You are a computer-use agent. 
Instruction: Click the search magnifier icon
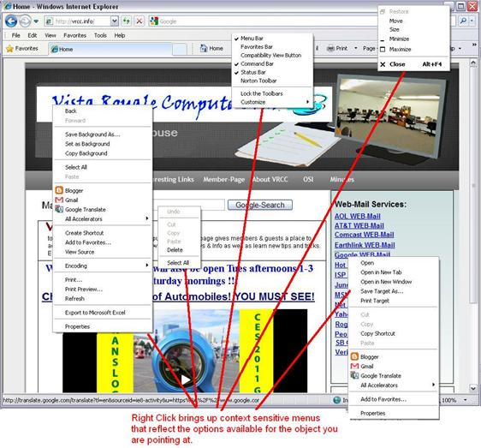pyautogui.click(x=464, y=21)
